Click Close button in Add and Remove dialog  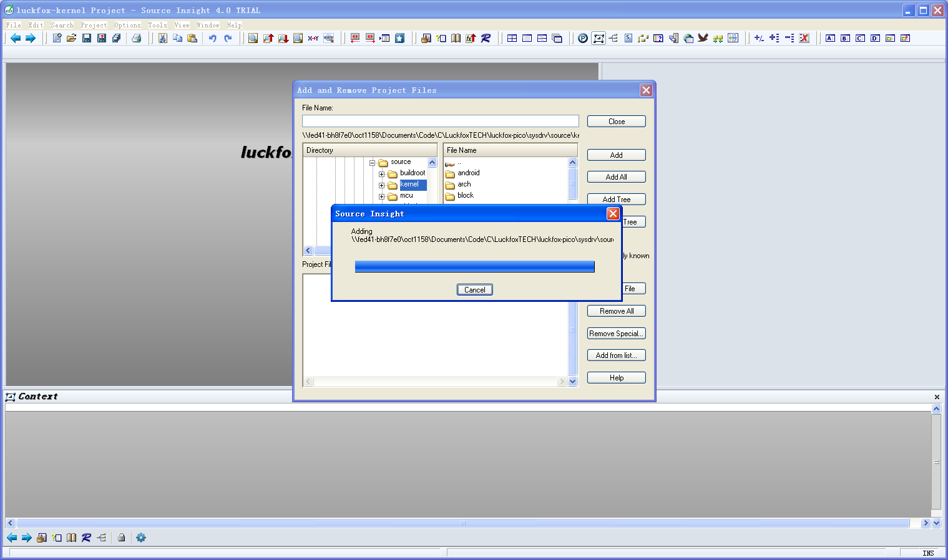click(x=617, y=122)
